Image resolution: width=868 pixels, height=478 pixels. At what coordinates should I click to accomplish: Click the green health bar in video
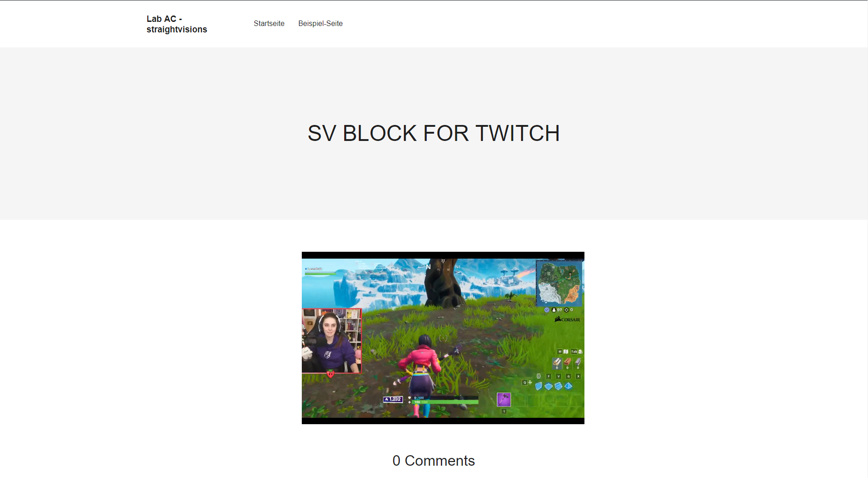coord(445,402)
